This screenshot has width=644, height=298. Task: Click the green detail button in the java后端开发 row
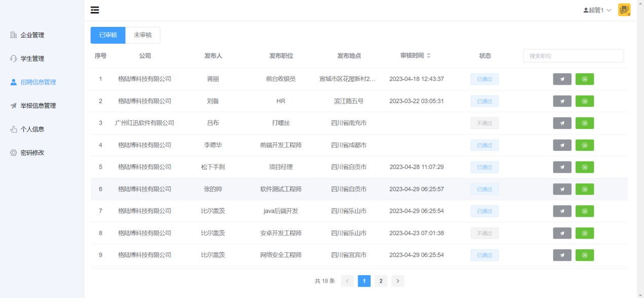(585, 211)
